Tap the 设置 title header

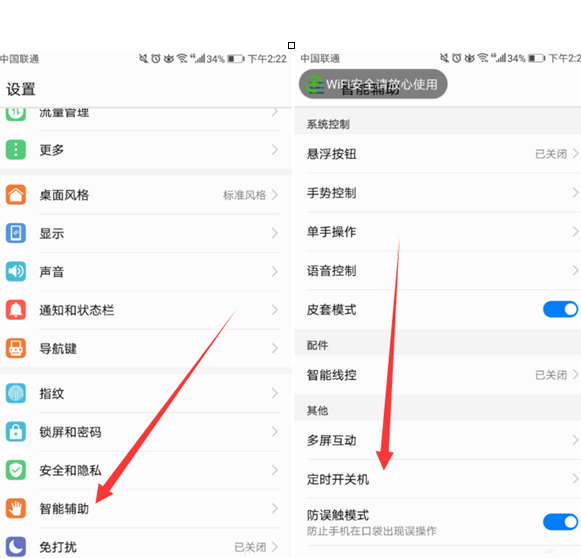[21, 89]
